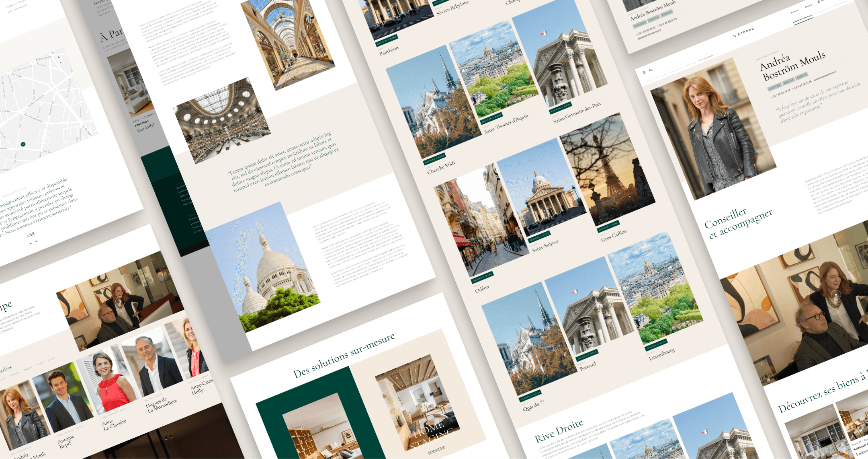The height and width of the screenshot is (459, 868).
Task: Click the FRANÇAIS tag under the large Andréa Boström Mouls heading
Action: pyautogui.click(x=774, y=86)
